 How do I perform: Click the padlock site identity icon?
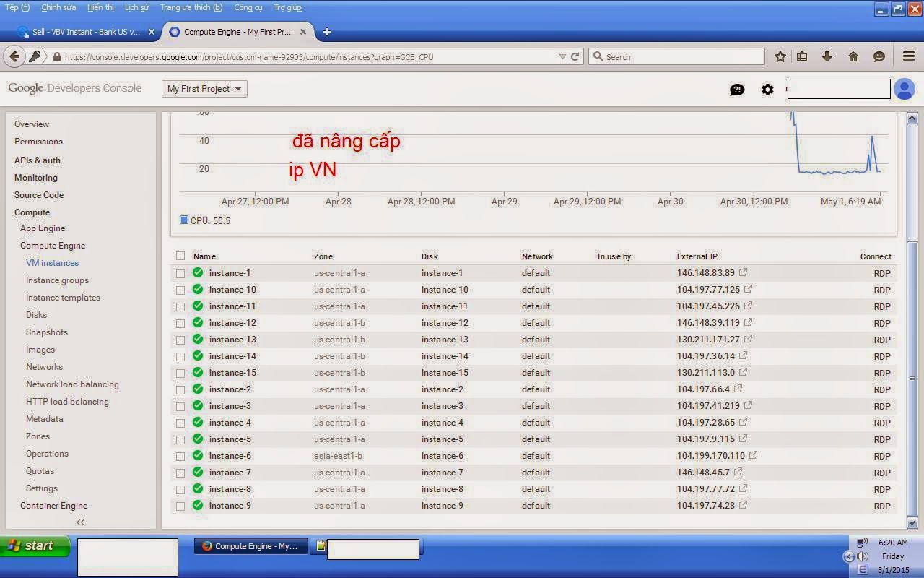pos(56,56)
